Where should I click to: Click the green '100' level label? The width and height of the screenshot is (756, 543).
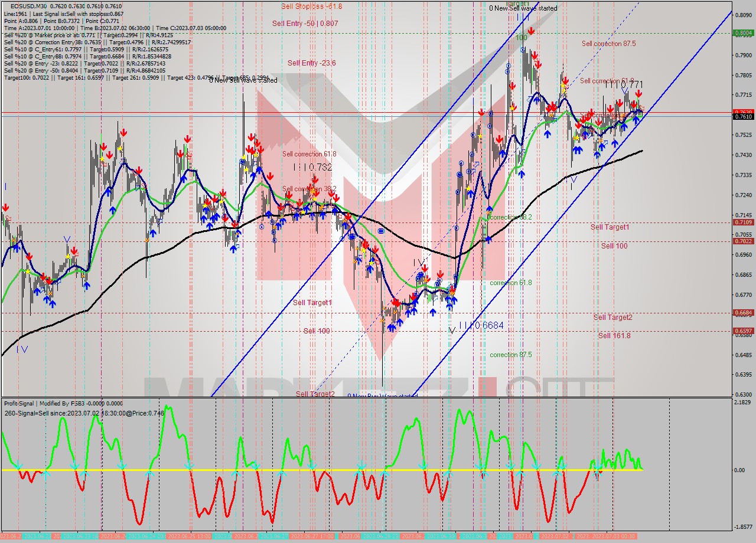(x=521, y=37)
